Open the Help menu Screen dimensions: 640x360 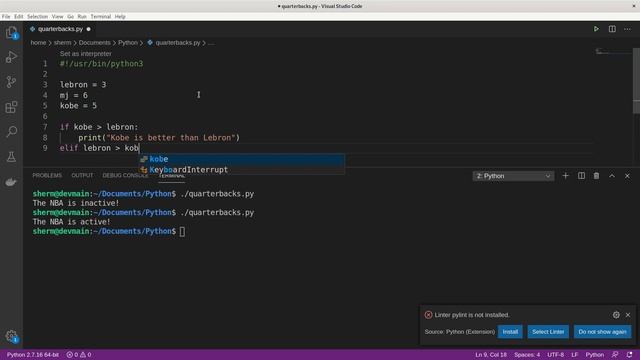[120, 16]
